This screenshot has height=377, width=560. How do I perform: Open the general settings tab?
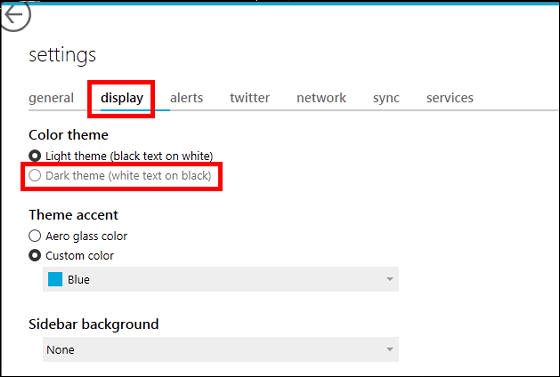click(x=51, y=98)
